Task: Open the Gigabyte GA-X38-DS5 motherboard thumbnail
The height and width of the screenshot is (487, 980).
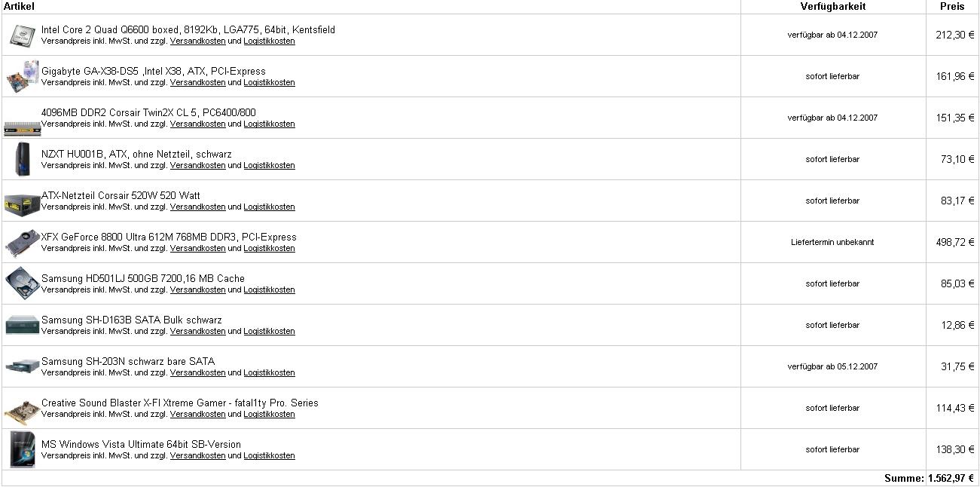Action: click(23, 76)
